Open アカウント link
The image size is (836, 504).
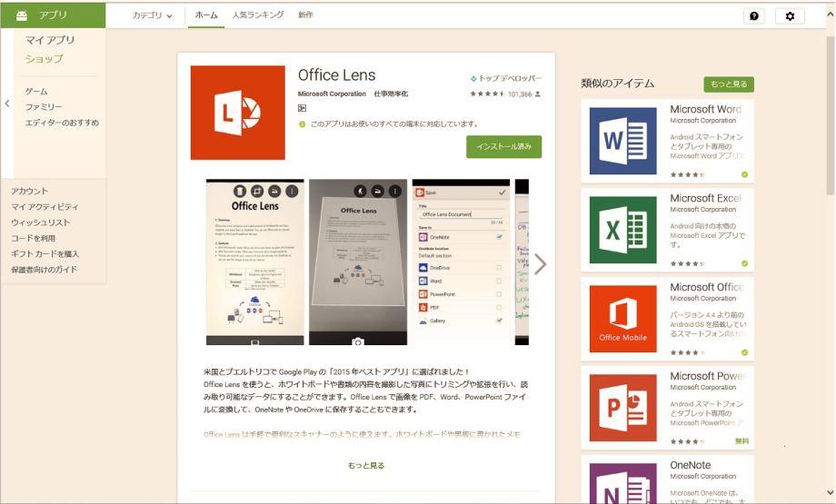coord(29,191)
